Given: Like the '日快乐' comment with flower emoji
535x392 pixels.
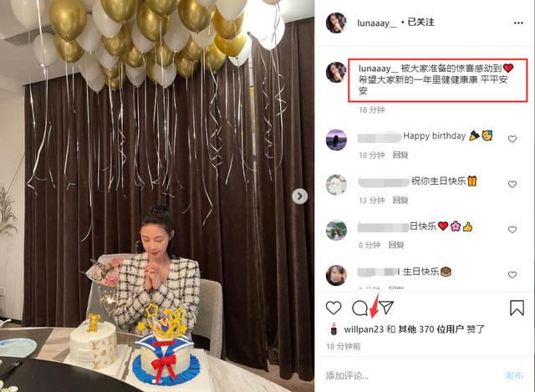Looking at the screenshot, I should (x=512, y=230).
